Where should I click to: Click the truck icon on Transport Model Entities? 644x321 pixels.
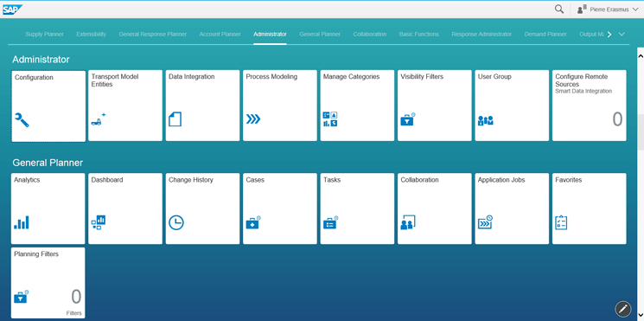[99, 119]
